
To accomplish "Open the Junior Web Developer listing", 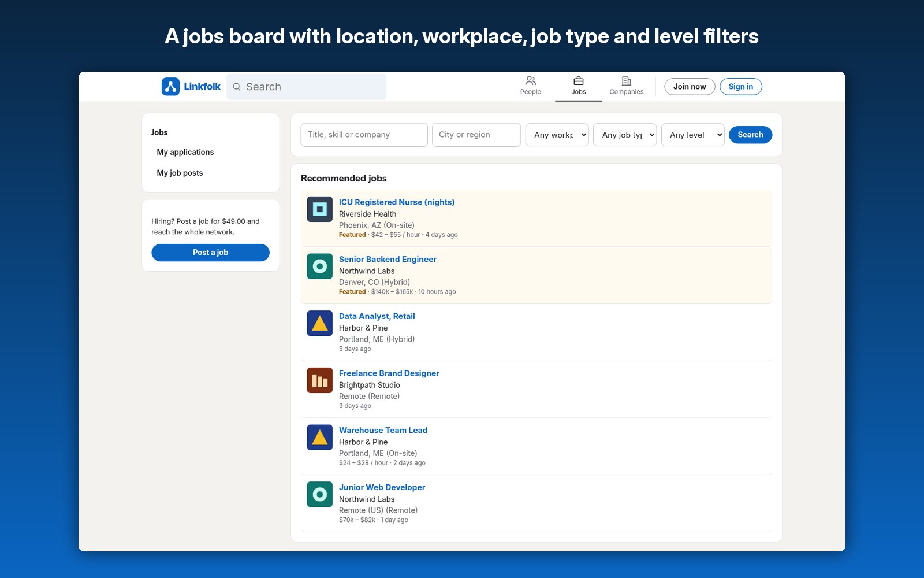I will pyautogui.click(x=382, y=488).
